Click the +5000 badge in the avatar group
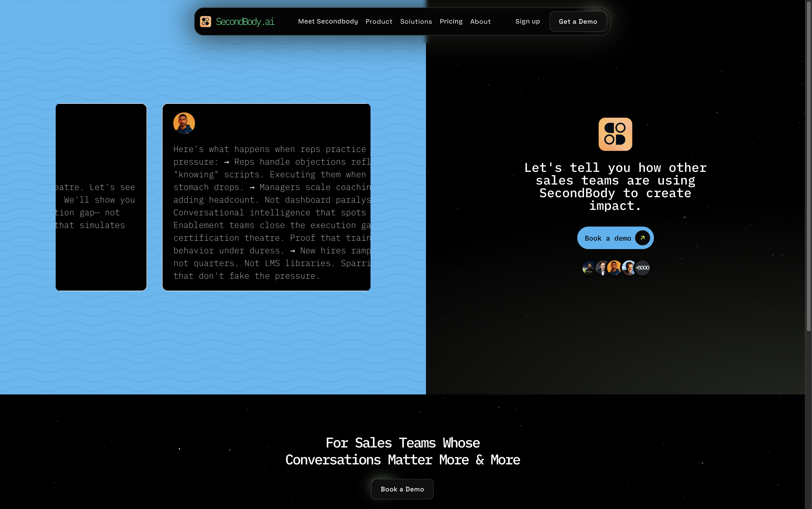 pos(643,268)
